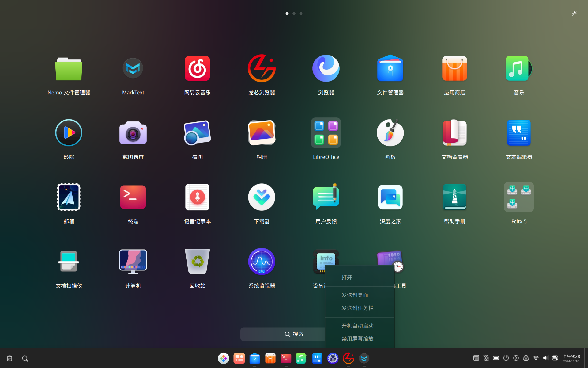Choose 打开 in the context menu

tap(360, 278)
